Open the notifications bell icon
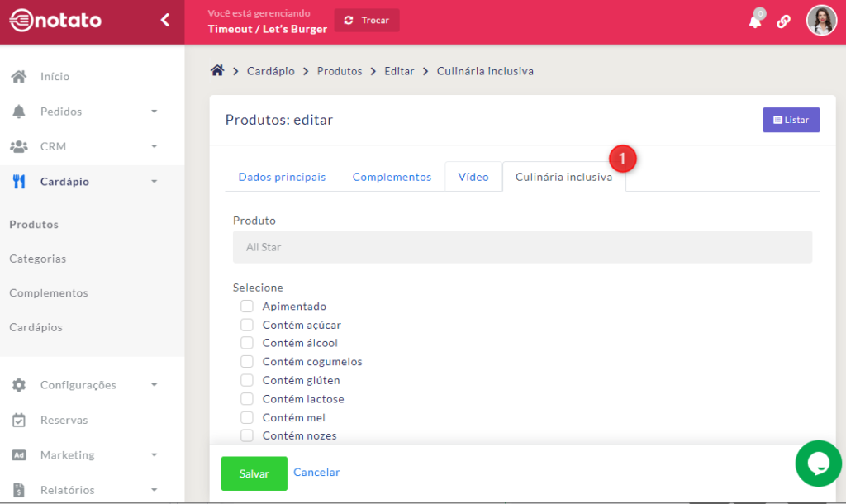The image size is (846, 504). coord(755,21)
